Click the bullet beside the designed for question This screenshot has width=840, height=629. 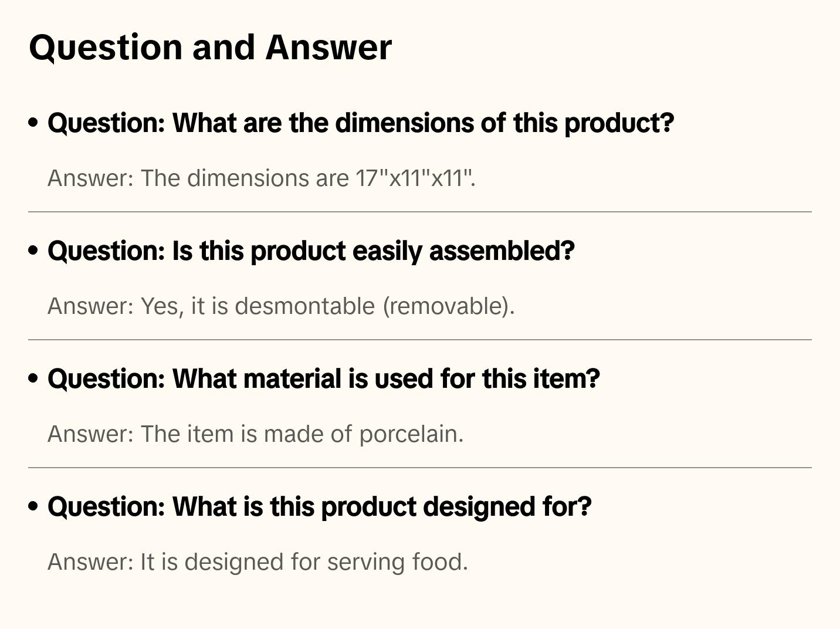tap(33, 506)
